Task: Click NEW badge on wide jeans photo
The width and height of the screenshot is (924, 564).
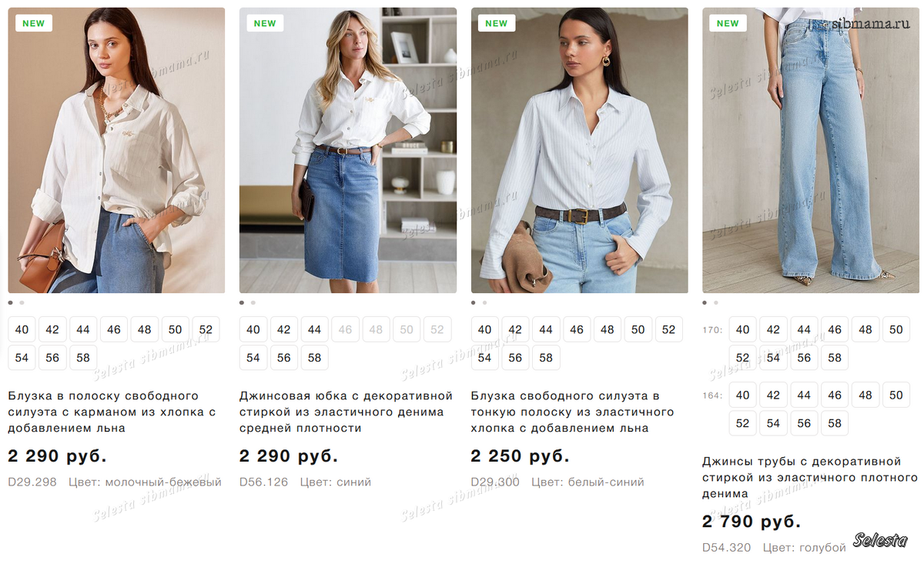Action: tap(728, 23)
